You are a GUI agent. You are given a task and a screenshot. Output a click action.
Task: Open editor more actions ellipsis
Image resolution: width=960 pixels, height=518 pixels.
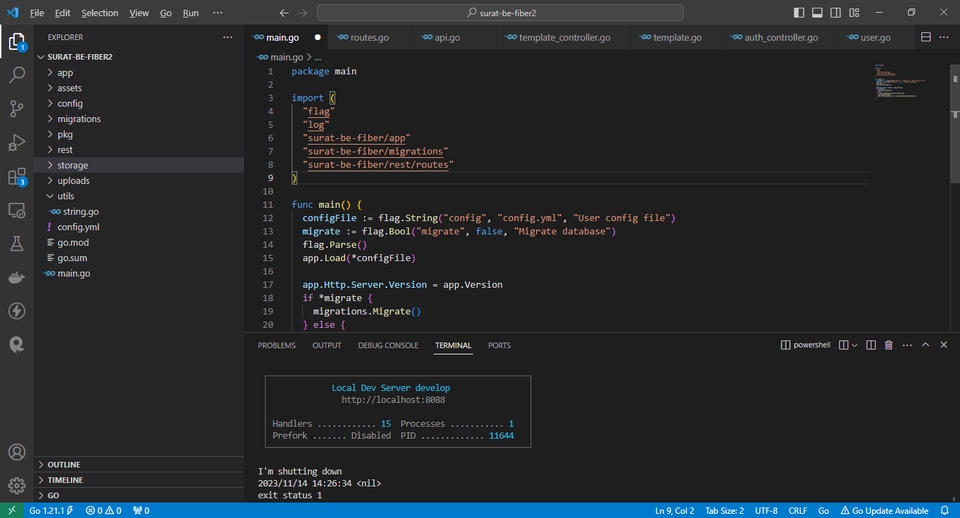pos(944,37)
